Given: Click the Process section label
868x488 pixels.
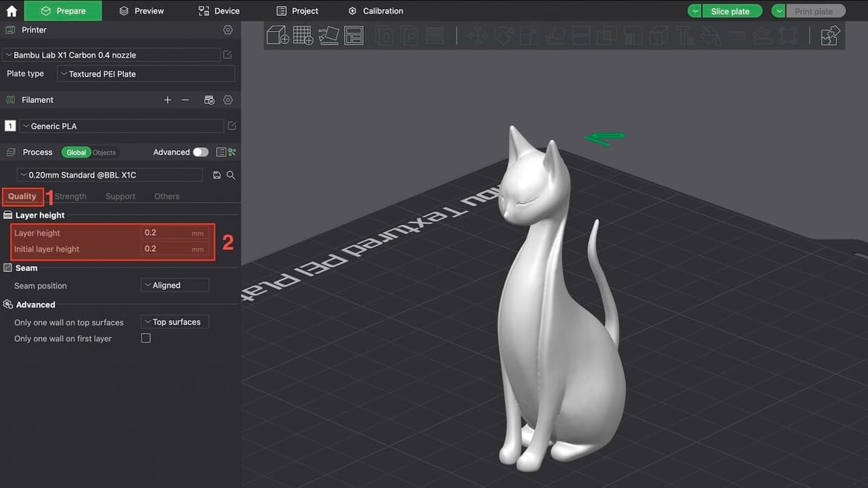Looking at the screenshot, I should 38,153.
